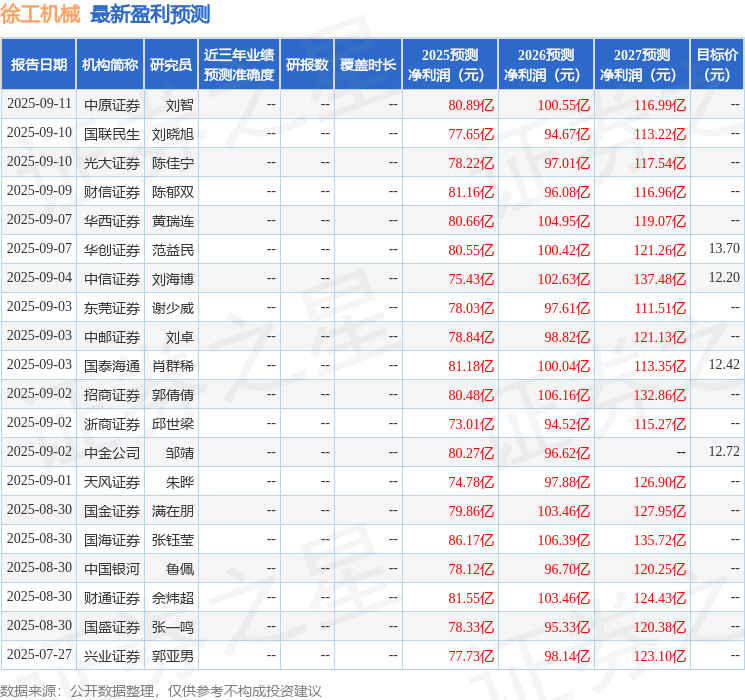Click 2025 forecast value 86.17亿
Image resolution: width=745 pixels, height=700 pixels.
(471, 540)
